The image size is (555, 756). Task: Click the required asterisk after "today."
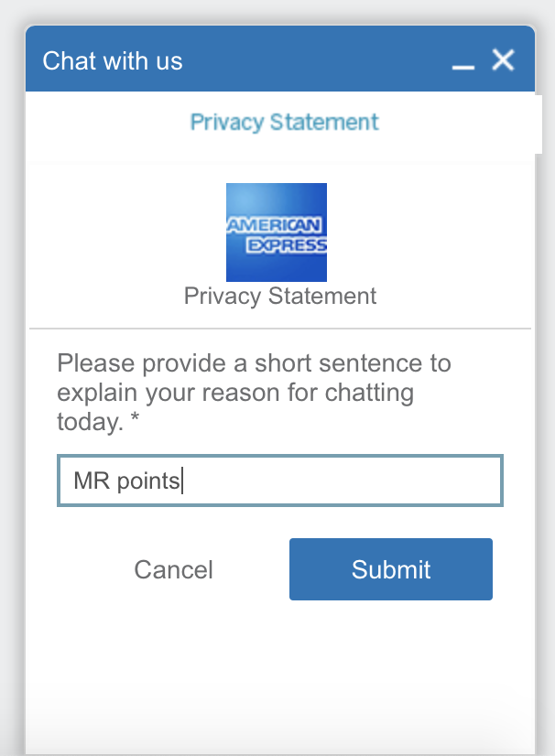pos(136,422)
